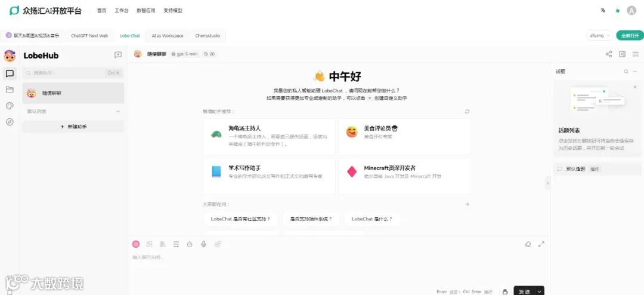The image size is (644, 295).
Task: Open the account avatar A at top right
Action: click(x=631, y=11)
